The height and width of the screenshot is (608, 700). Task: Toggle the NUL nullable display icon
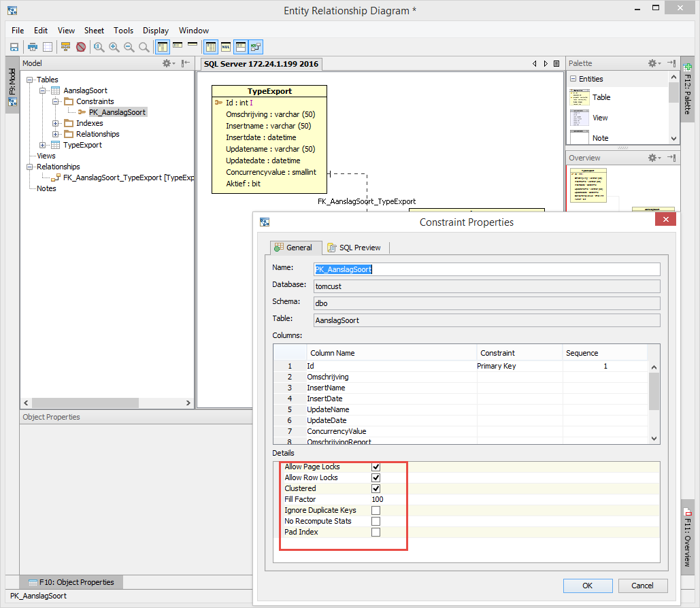226,47
